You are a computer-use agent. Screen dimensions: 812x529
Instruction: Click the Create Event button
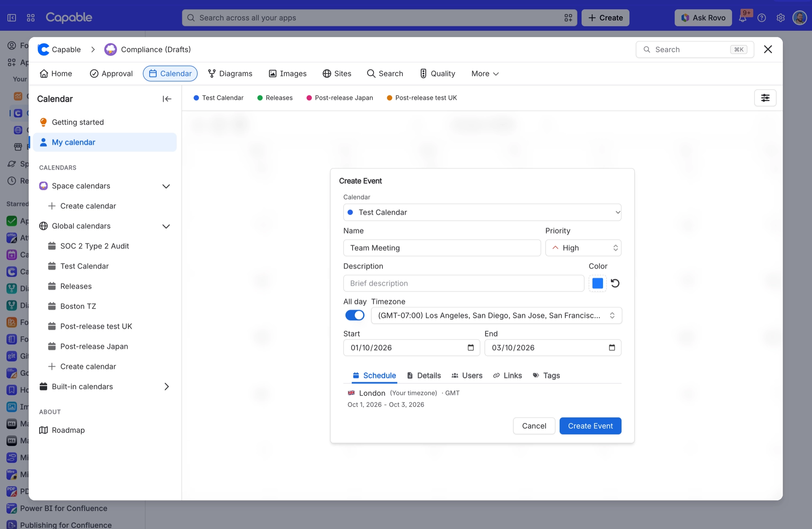tap(590, 426)
